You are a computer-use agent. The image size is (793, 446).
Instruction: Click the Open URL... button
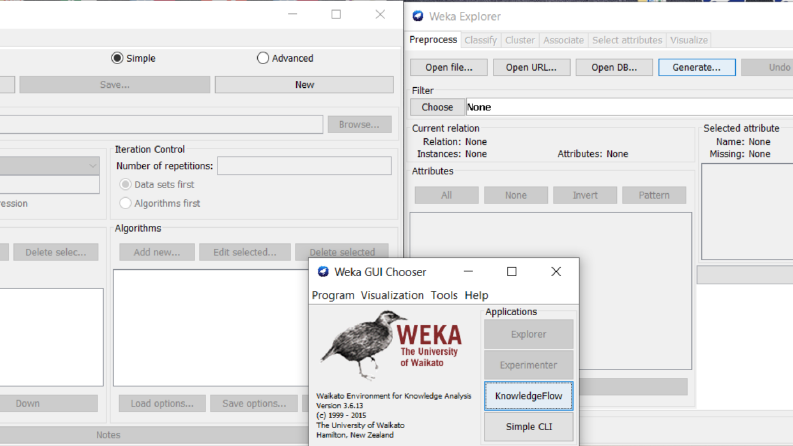(532, 67)
